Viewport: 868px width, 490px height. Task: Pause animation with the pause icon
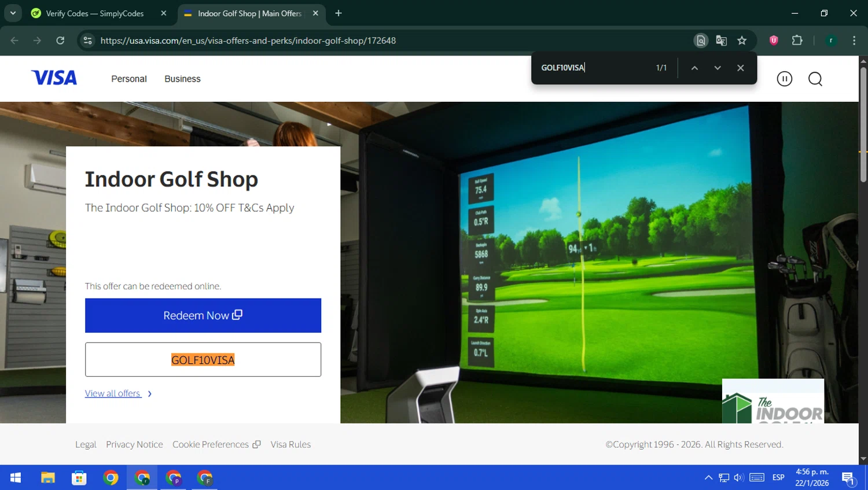[x=784, y=79]
